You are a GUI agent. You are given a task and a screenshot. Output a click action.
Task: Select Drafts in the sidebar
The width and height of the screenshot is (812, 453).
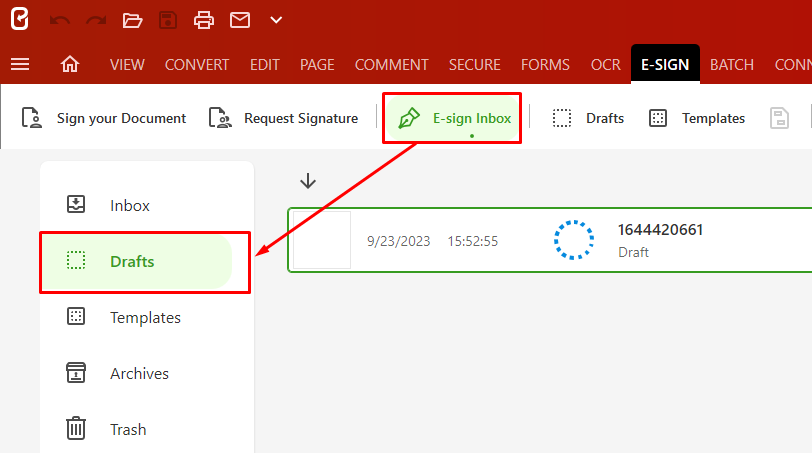point(136,261)
